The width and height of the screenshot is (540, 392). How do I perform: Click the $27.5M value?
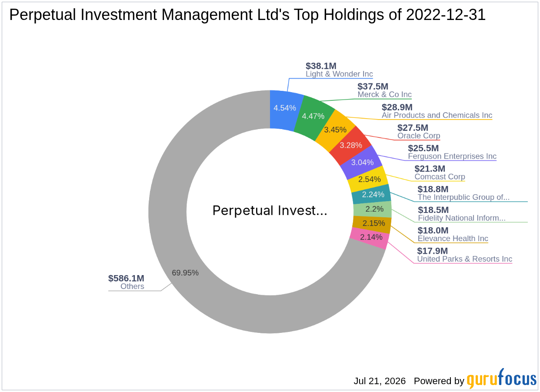413,128
